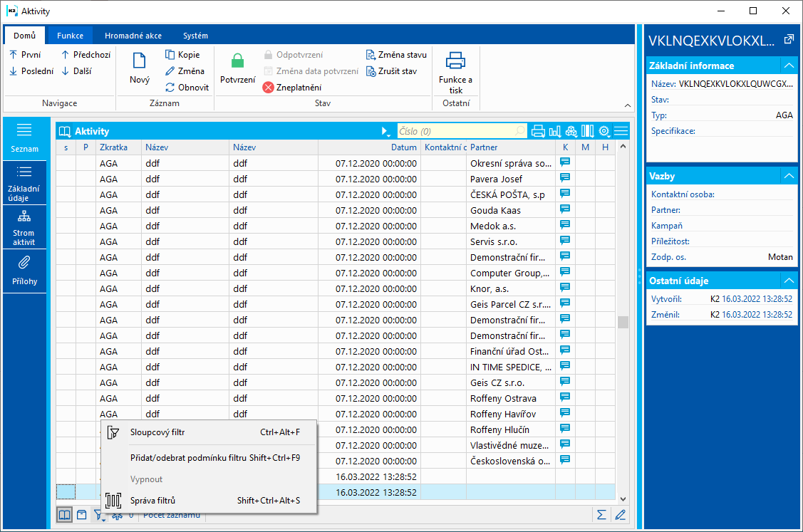Screen dimensions: 803x532
Task: Click Zneplatnění red cross icon
Action: [x=268, y=88]
